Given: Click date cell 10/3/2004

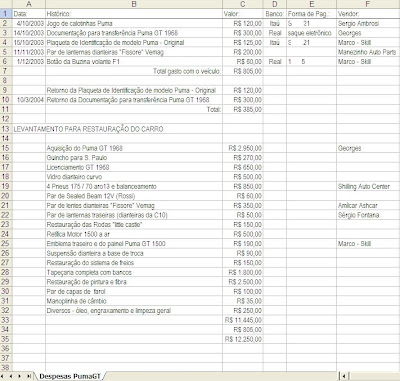Looking at the screenshot, I should (29, 100).
